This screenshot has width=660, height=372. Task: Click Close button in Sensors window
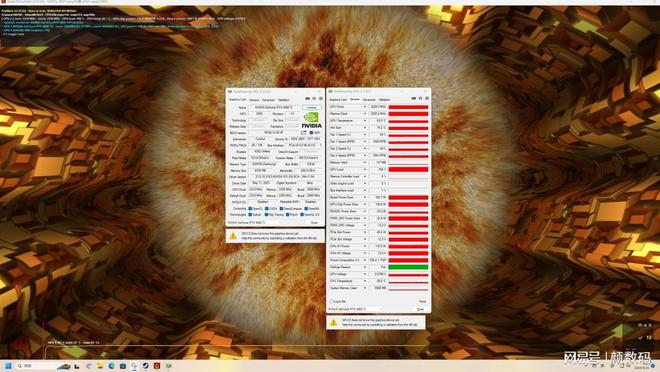tap(420, 309)
